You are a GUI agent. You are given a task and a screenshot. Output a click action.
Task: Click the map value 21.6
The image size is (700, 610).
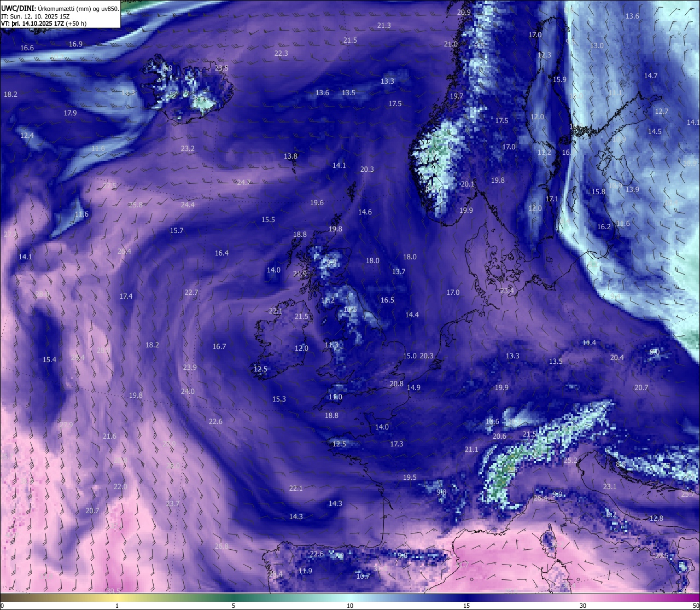(109, 437)
